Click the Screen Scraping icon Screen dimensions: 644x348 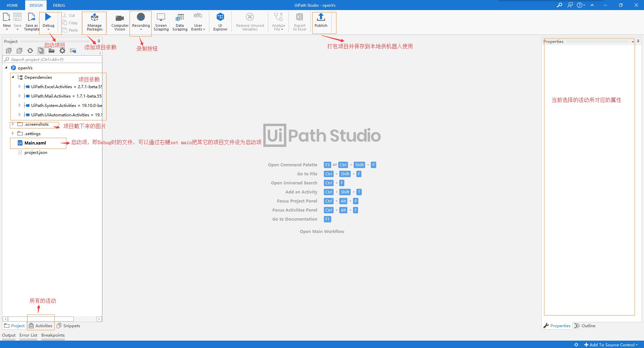tap(161, 17)
